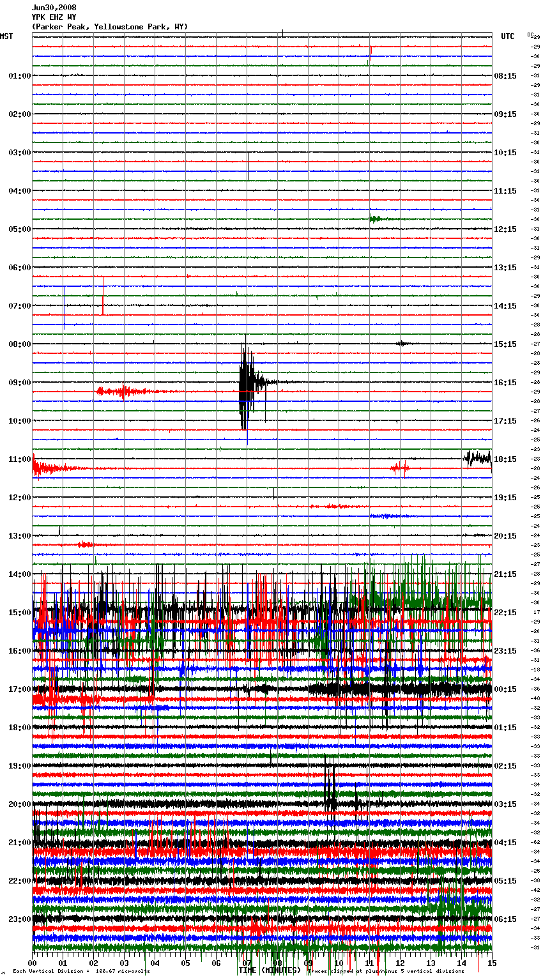
Task: Select the 10:00 MST hour label
Action: (x=20, y=421)
